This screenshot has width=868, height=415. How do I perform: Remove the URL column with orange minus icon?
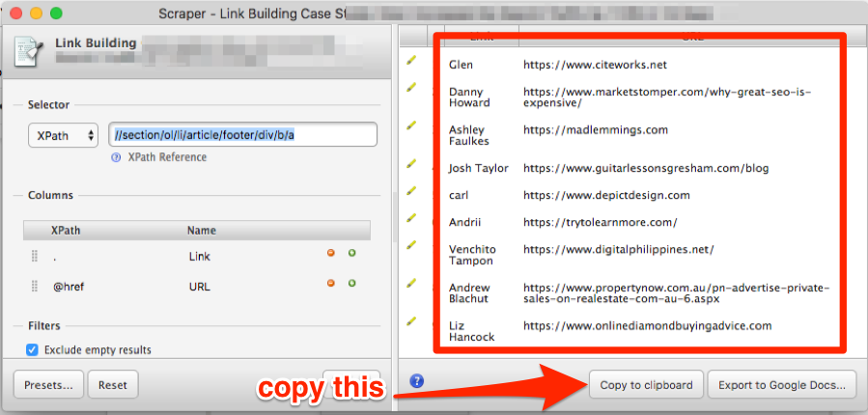[331, 284]
